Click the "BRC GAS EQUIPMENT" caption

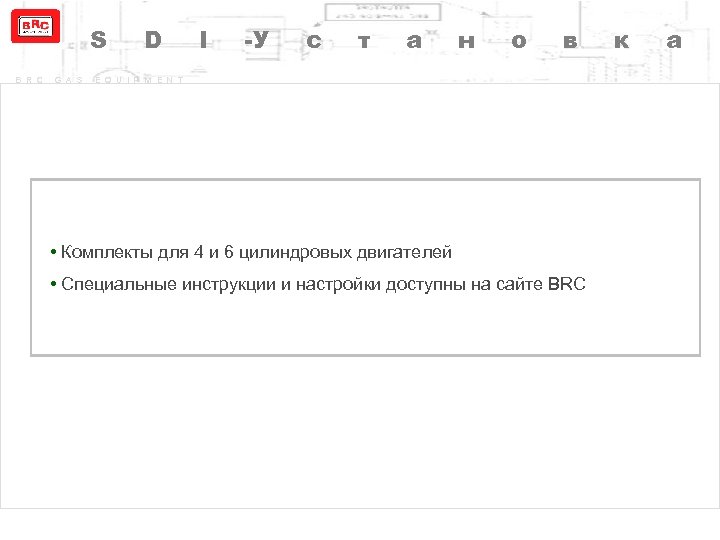[100, 80]
